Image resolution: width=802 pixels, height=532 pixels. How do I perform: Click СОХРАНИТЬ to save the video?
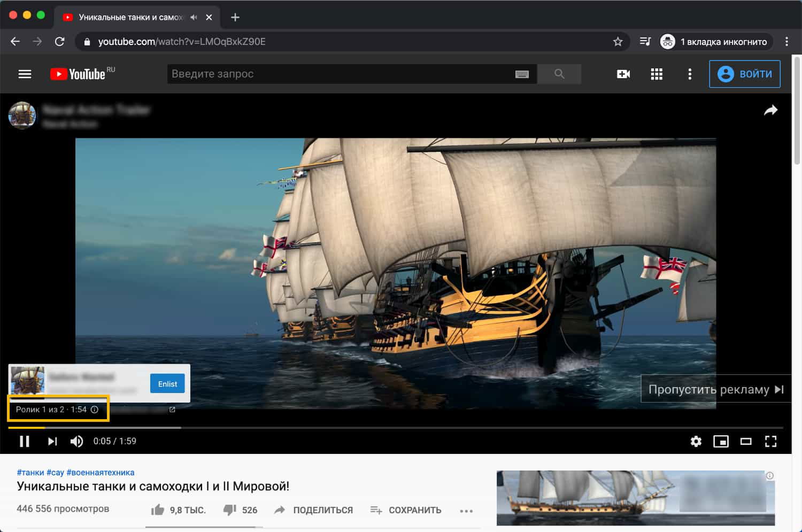tap(406, 510)
